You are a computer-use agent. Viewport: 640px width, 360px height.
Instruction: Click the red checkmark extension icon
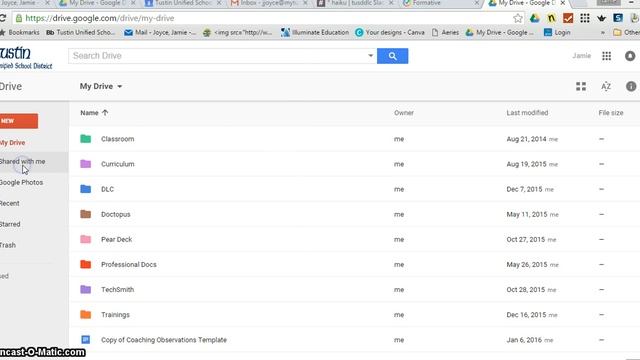[x=568, y=18]
